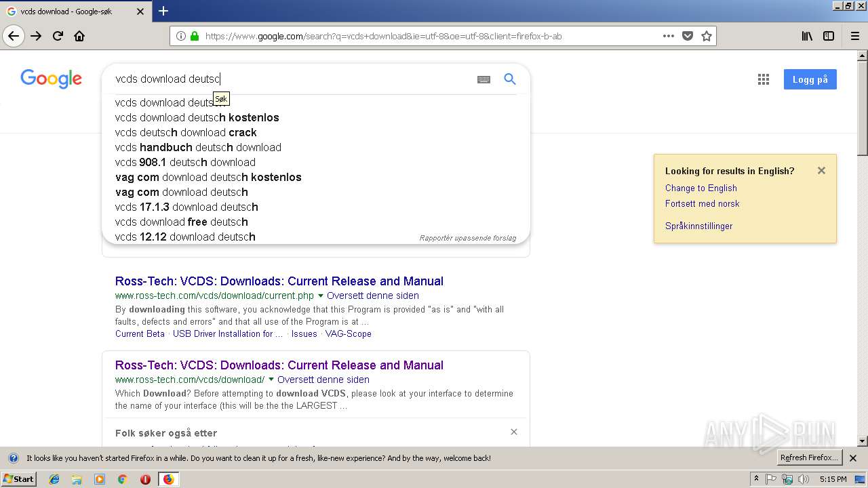Save page to Pocket
The width and height of the screenshot is (868, 488).
tap(688, 36)
